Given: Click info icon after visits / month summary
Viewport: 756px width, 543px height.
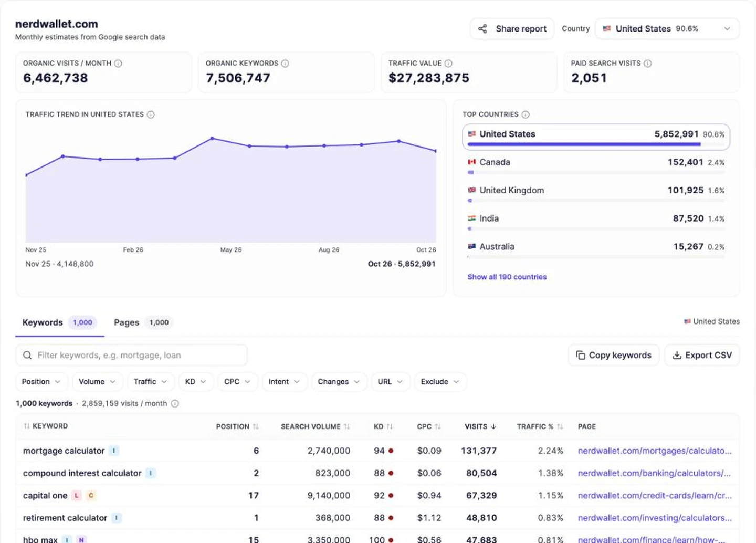Looking at the screenshot, I should 175,404.
